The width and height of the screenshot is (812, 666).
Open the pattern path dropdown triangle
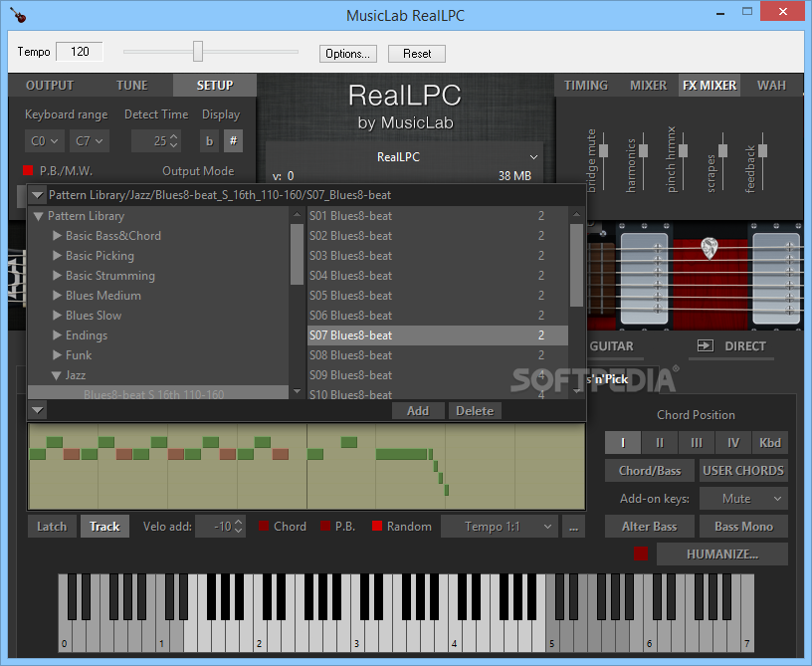tap(37, 195)
